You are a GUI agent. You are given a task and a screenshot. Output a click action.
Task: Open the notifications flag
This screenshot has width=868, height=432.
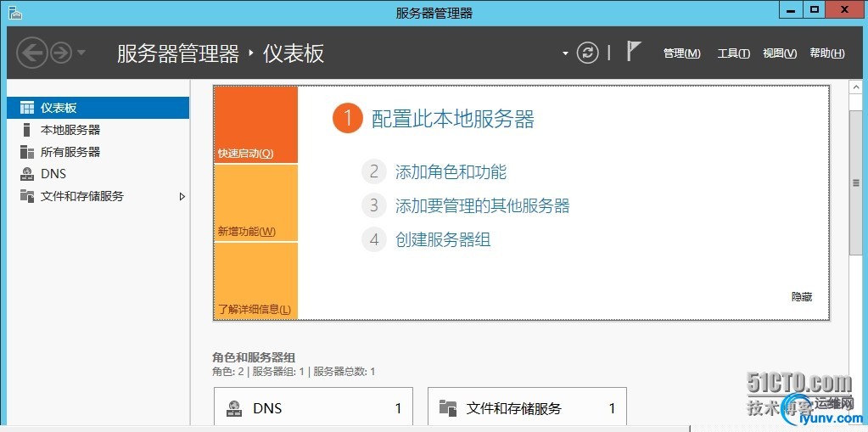coord(633,52)
